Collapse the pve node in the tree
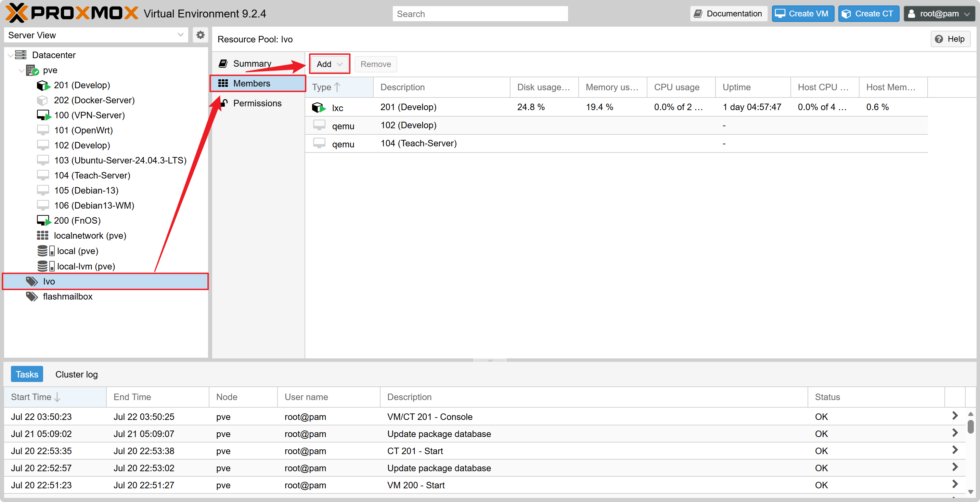The width and height of the screenshot is (980, 502). [x=21, y=70]
